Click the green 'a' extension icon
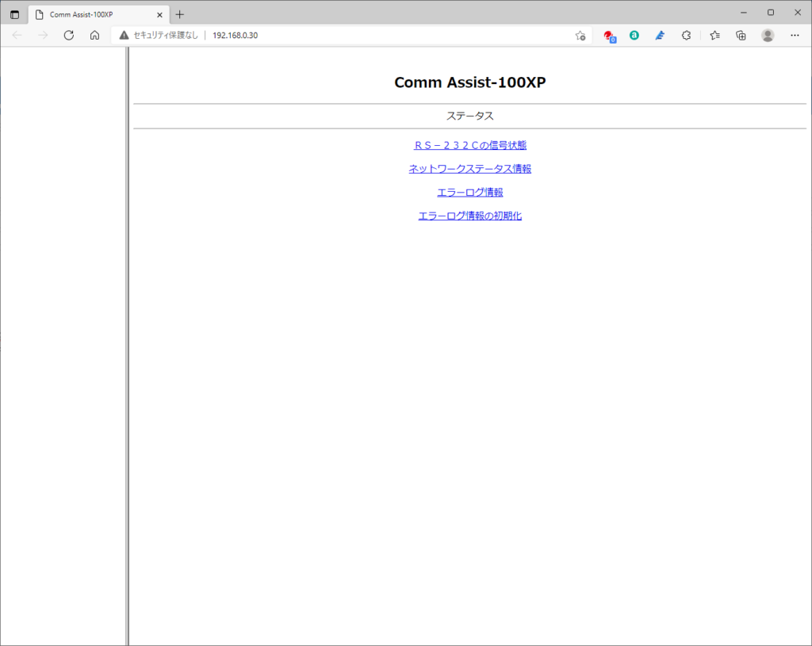 pos(634,35)
